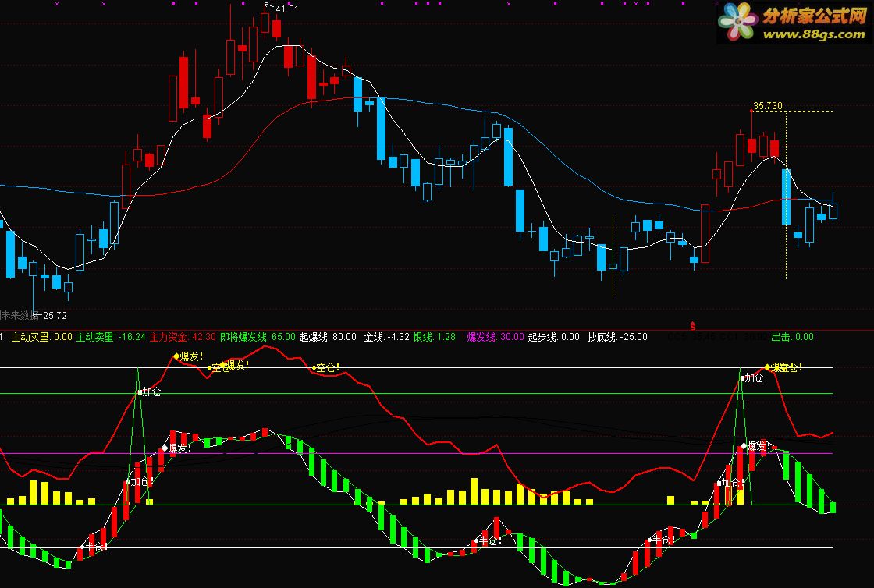Click the 主动买量: 0.00 indicator value
Screen dimensions: 874x588
pyautogui.click(x=42, y=337)
